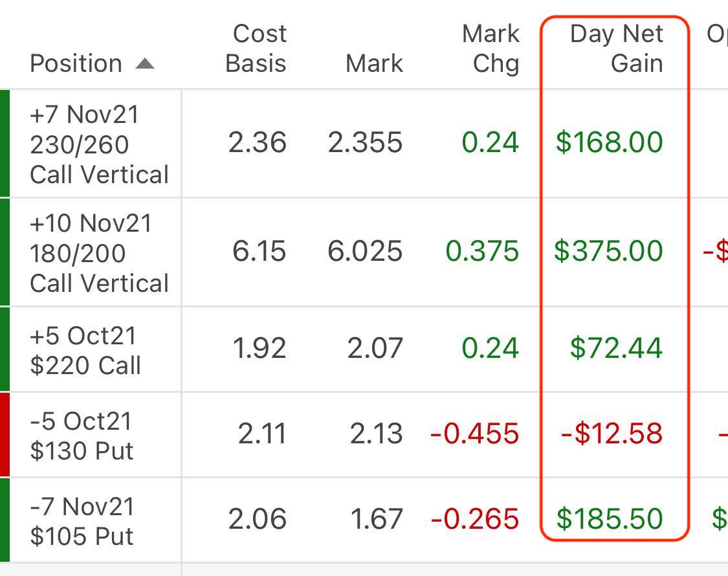This screenshot has height=576, width=728.
Task: Click the sort arrow next to Position
Action: [145, 63]
